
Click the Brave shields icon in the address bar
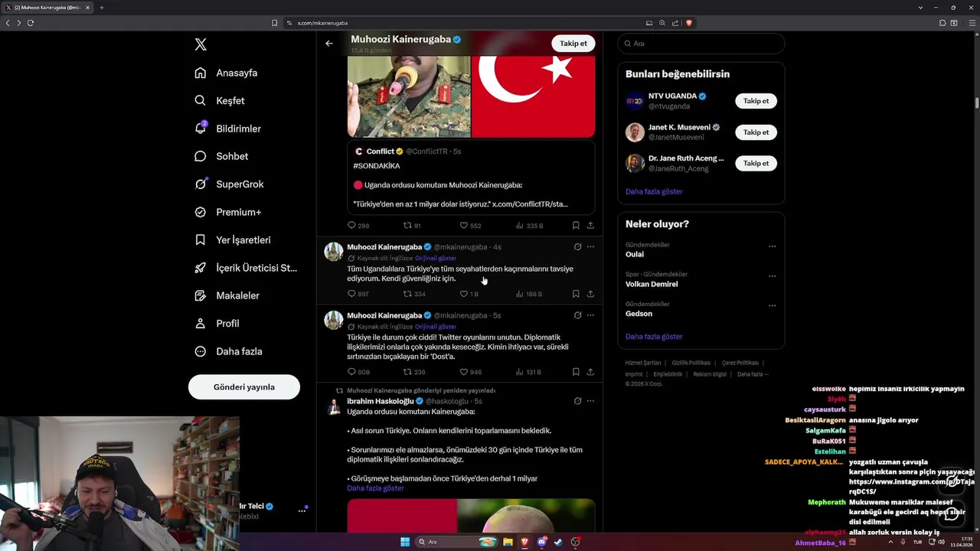(689, 23)
